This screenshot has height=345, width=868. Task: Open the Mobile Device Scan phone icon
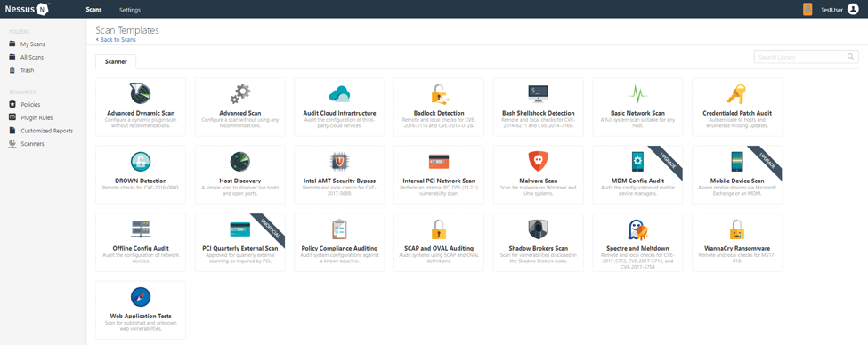(737, 162)
